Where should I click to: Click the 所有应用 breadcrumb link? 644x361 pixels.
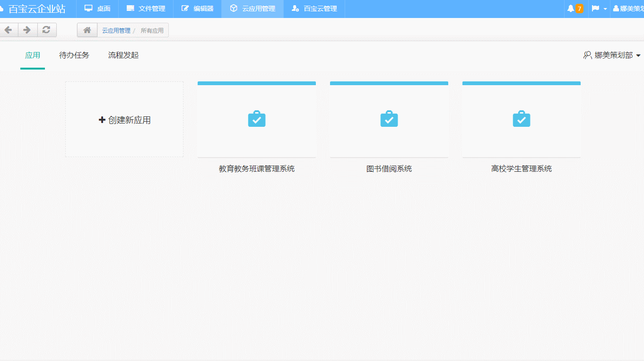coord(153,30)
